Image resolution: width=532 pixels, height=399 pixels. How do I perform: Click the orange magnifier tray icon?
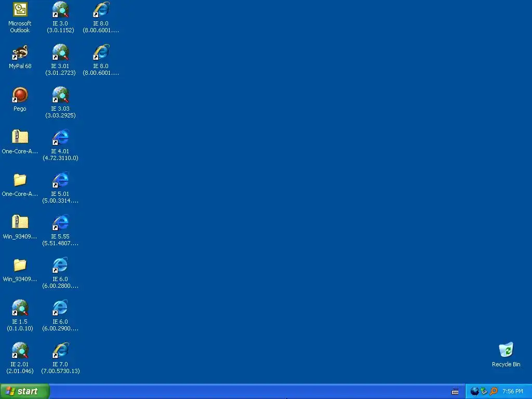click(494, 391)
